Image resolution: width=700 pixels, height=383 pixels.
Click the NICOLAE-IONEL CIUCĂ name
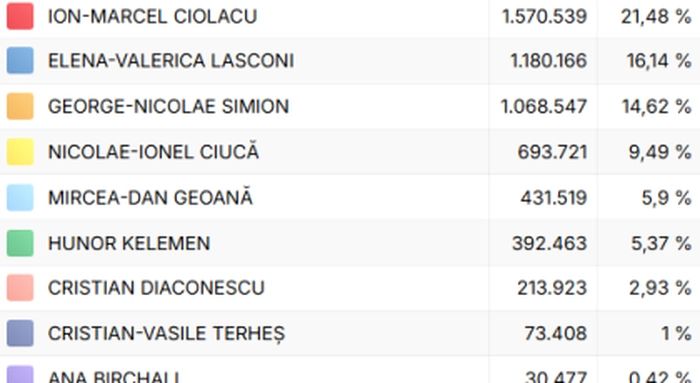[154, 151]
